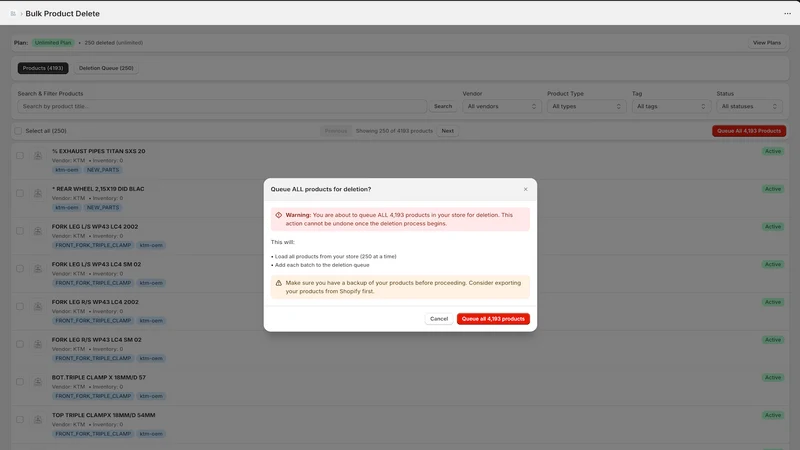The image size is (800, 450).
Task: Click the red warning icon in dialog
Action: pyautogui.click(x=279, y=215)
